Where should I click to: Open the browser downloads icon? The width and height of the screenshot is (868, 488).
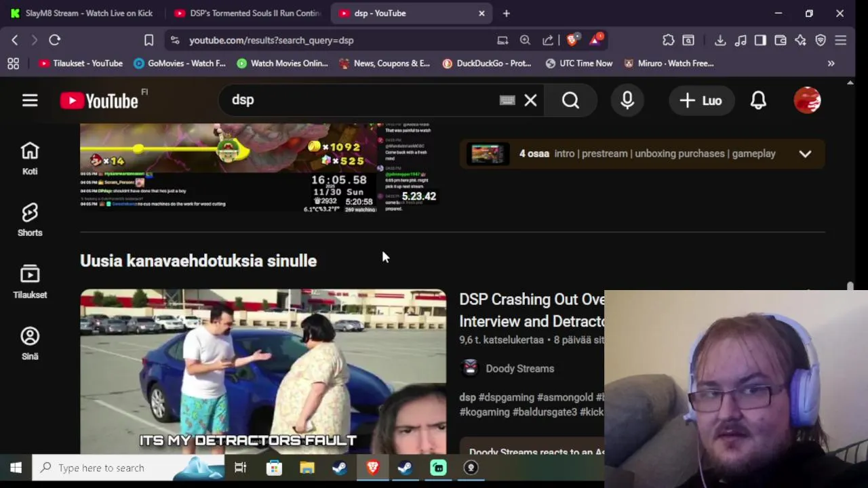click(720, 40)
